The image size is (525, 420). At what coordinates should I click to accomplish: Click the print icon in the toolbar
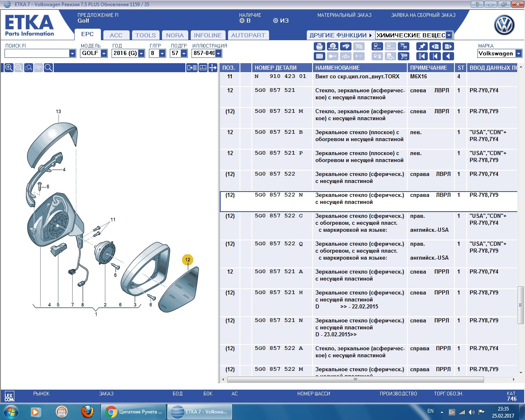click(320, 46)
